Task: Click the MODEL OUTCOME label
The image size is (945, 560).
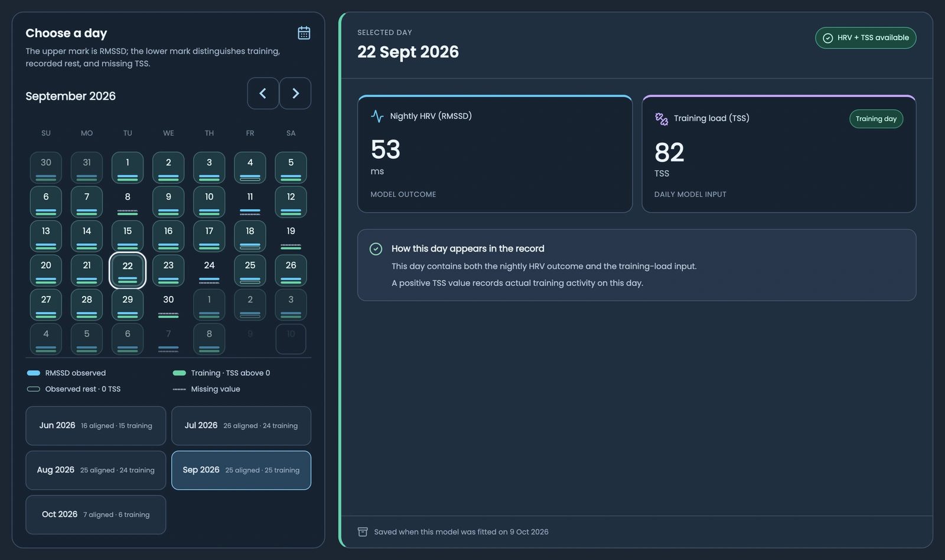Action: click(x=403, y=194)
